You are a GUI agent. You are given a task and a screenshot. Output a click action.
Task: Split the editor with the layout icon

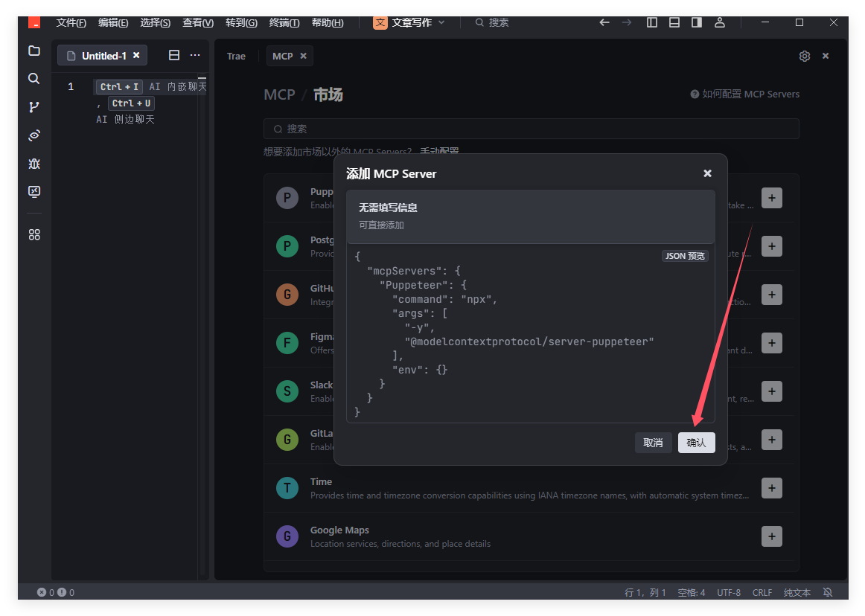174,55
